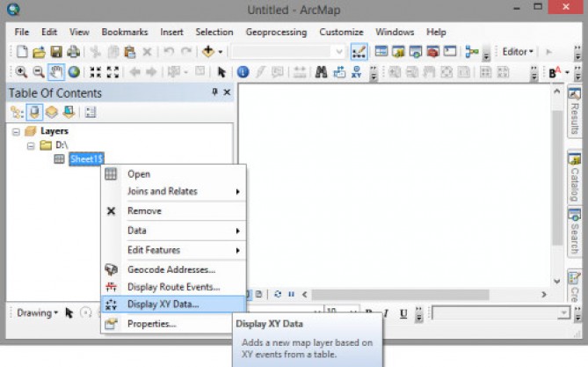Viewport: 588px width, 367px height.
Task: Collapse the D:\ folder node
Action: [x=31, y=146]
